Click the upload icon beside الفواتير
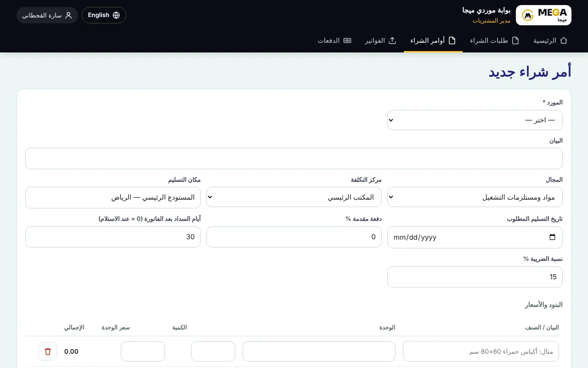This screenshot has width=588, height=368. 392,40
